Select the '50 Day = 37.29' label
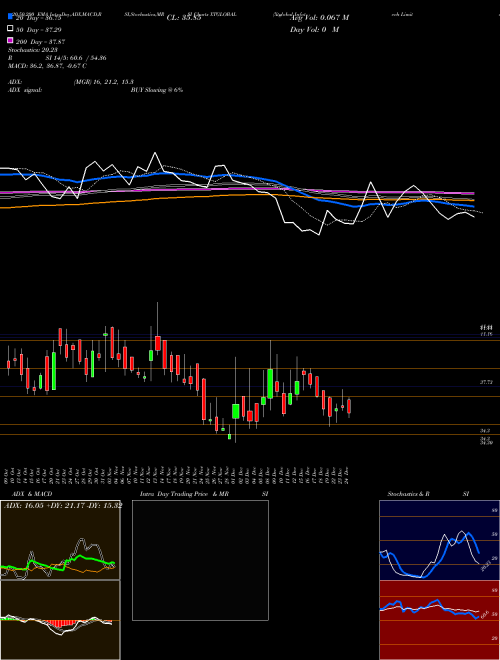The height and width of the screenshot is (660, 500). tap(39, 29)
